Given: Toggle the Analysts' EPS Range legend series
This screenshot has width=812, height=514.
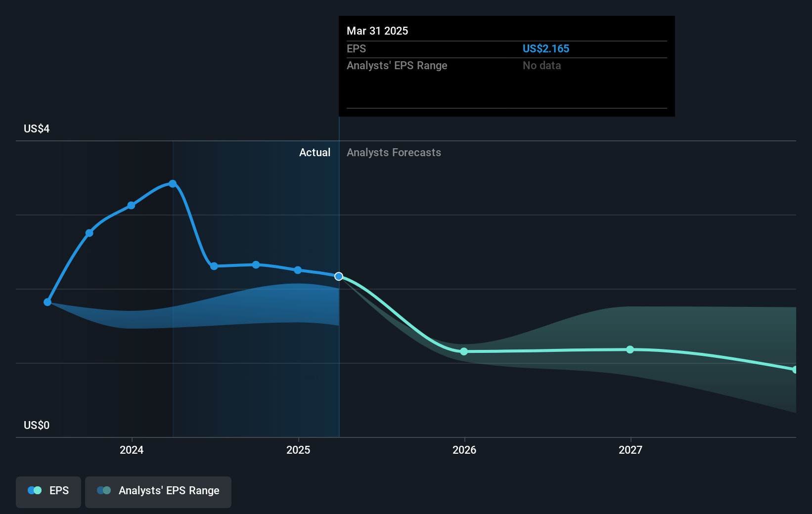Looking at the screenshot, I should 158,492.
